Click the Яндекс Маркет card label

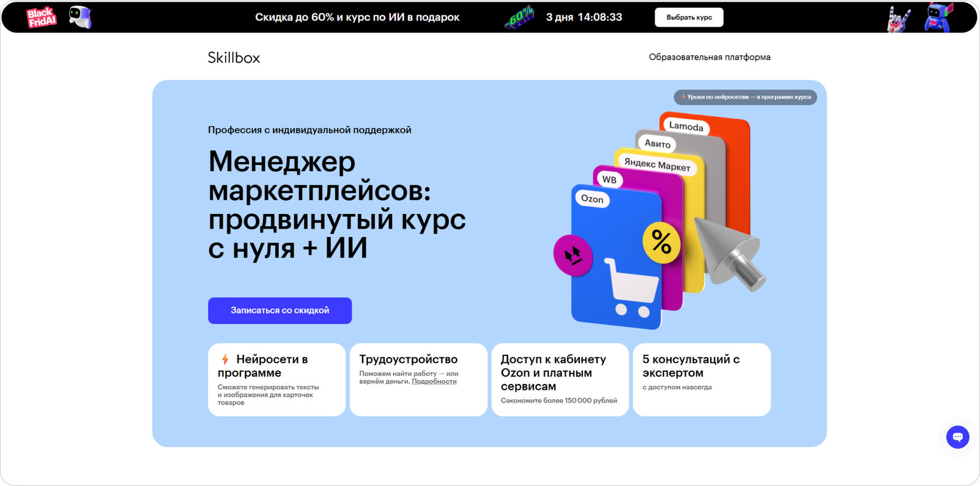tap(657, 165)
